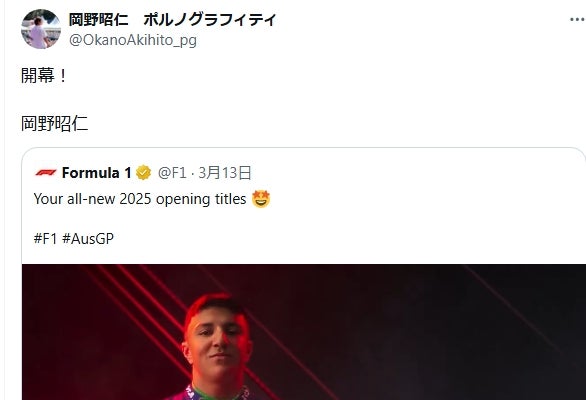
Task: Click the #F1 hashtag
Action: tap(45, 239)
